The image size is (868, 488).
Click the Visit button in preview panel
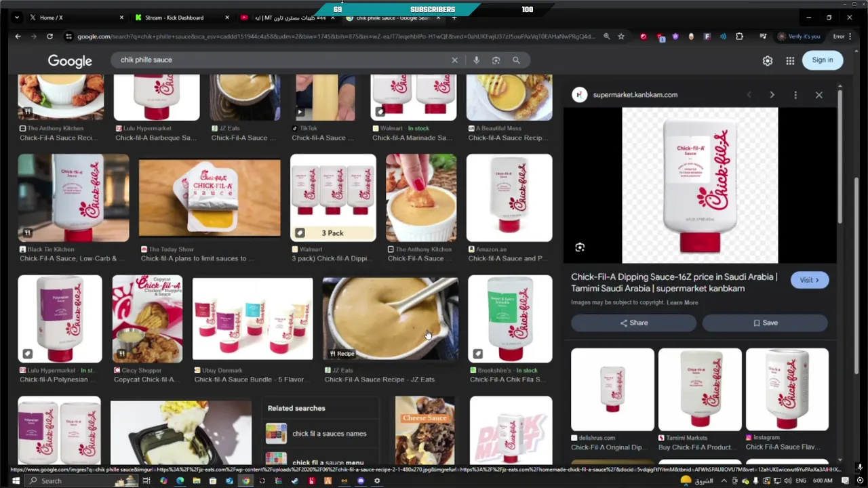(809, 280)
